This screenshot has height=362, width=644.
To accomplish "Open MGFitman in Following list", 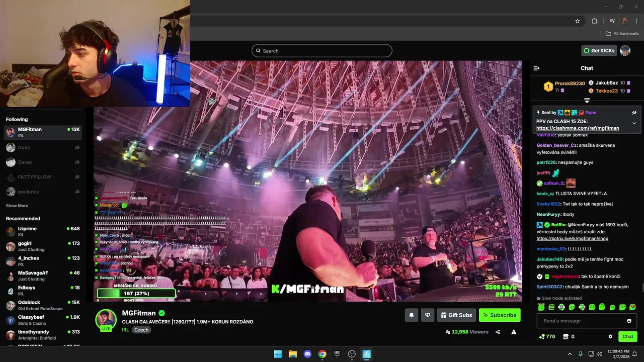I will [43, 132].
